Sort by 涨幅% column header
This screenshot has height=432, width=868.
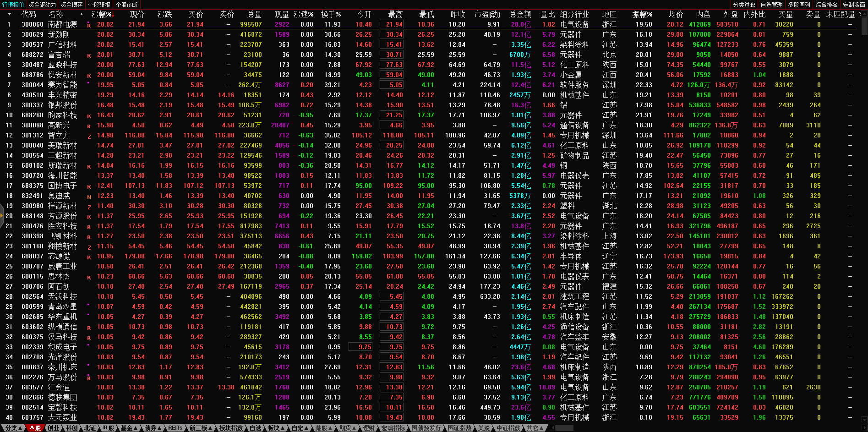102,14
